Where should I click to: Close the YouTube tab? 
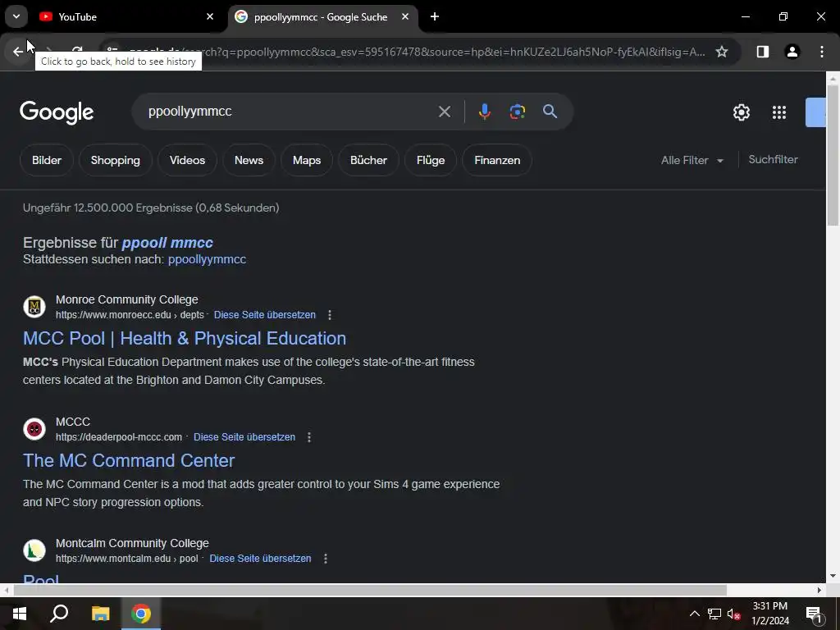pyautogui.click(x=210, y=16)
